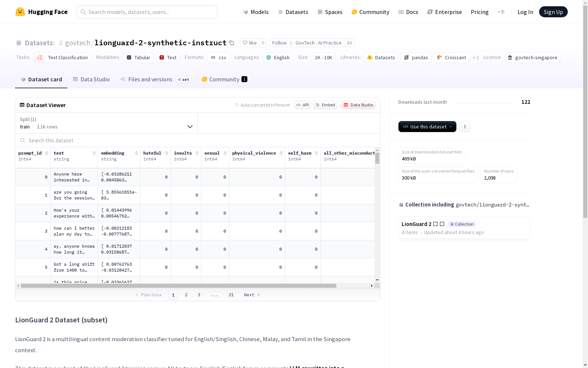Click the Tabular modality icon
Viewport: 588px width, 368px height.
(129, 57)
